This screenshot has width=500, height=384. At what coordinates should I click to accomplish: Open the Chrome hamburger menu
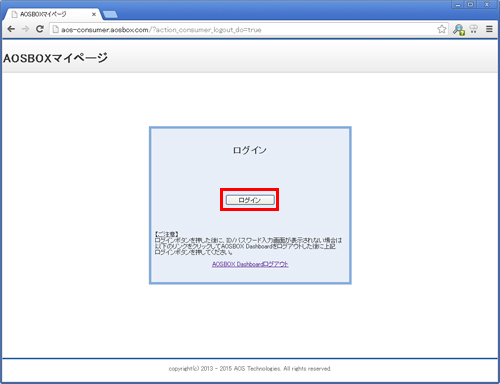[x=489, y=29]
